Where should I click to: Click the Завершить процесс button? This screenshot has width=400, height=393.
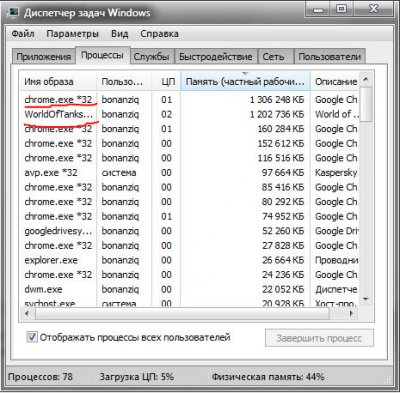tap(319, 338)
